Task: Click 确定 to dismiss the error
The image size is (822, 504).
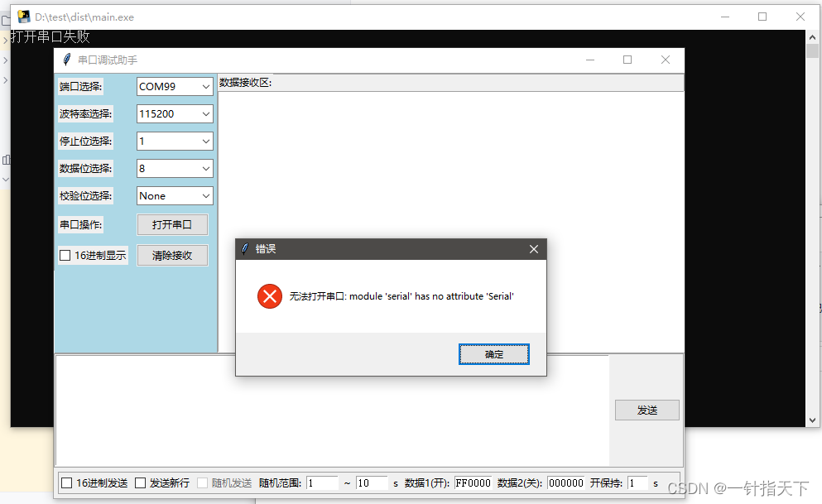Action: pos(493,353)
